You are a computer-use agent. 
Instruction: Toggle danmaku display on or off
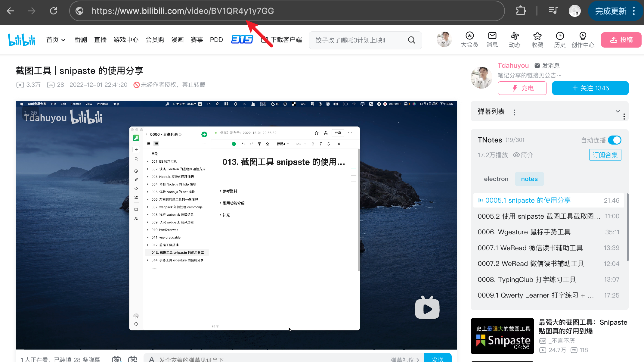click(117, 359)
